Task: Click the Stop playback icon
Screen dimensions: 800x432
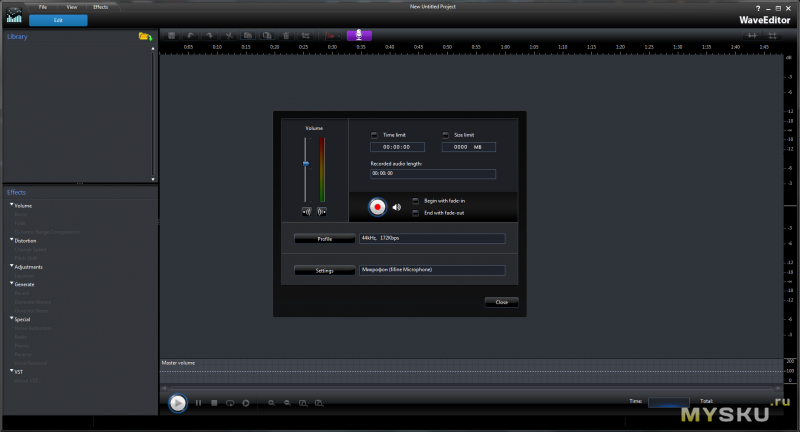Action: 214,402
